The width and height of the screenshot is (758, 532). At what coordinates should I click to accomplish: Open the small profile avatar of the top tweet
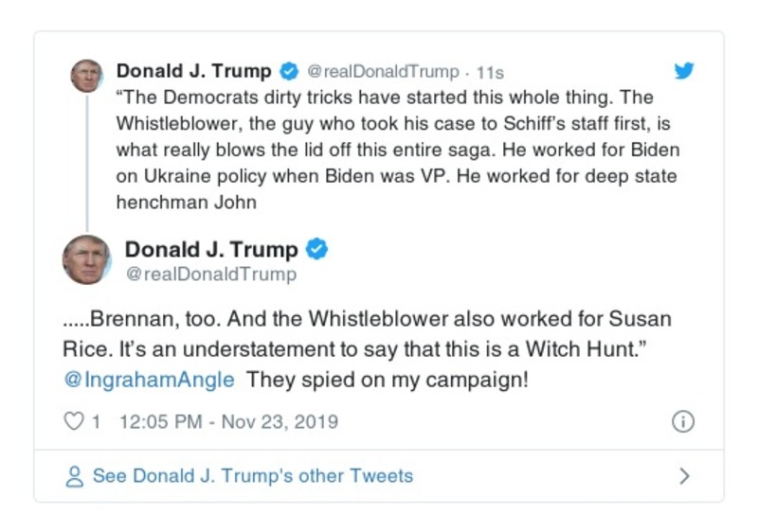(x=86, y=76)
